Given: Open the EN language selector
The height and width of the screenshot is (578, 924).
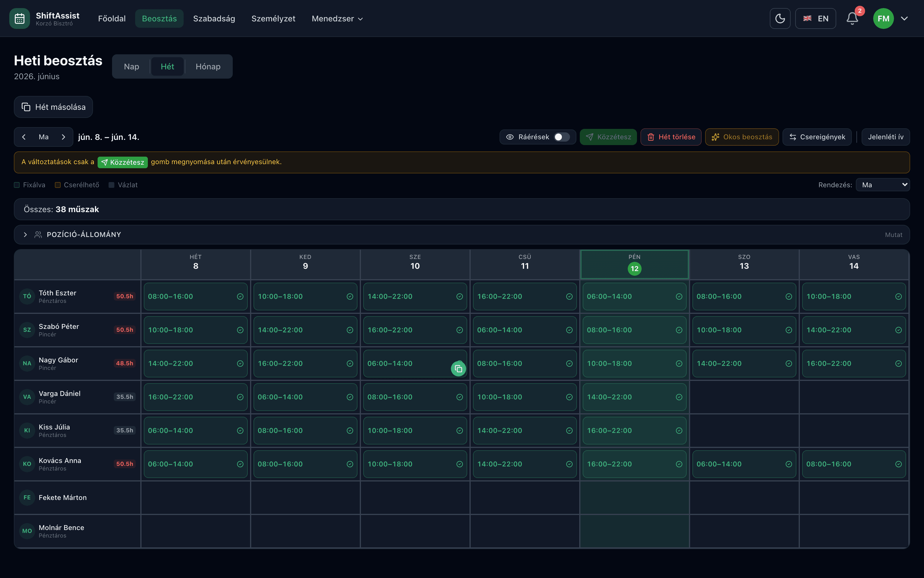Looking at the screenshot, I should point(815,18).
